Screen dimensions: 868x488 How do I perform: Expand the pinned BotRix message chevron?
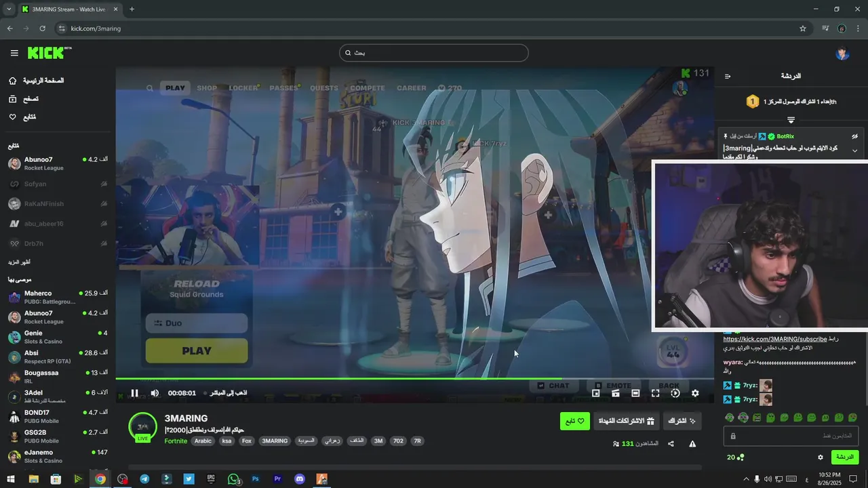pos(855,150)
